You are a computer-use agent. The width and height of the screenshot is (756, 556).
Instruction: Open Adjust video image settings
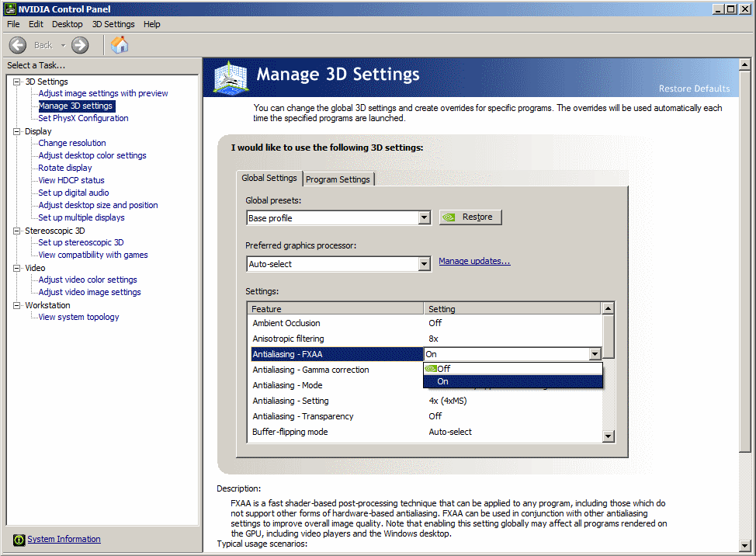90,292
